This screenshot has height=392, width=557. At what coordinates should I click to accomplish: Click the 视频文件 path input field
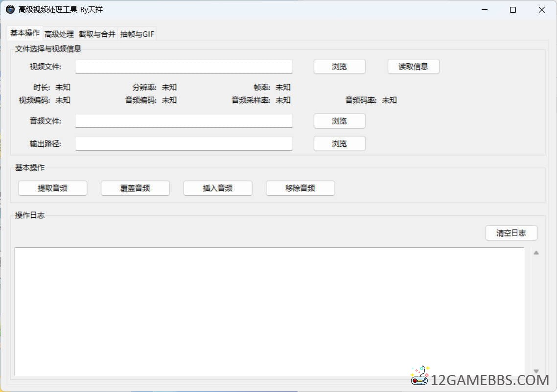point(184,67)
